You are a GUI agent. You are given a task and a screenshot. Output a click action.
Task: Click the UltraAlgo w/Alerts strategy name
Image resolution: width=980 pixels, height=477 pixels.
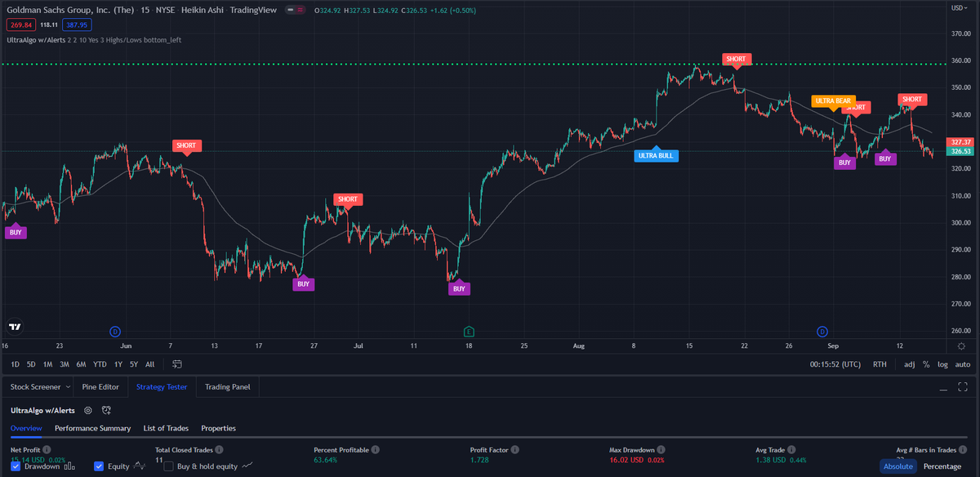click(42, 410)
